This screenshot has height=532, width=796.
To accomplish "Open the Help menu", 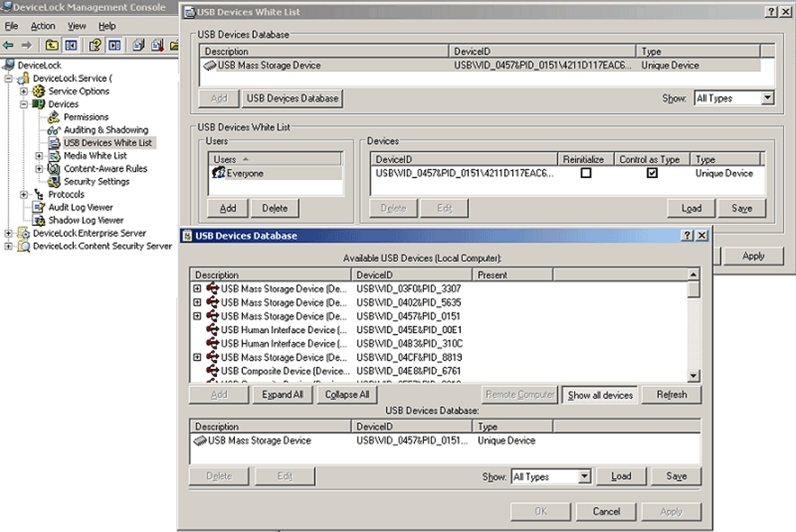I will point(107,26).
